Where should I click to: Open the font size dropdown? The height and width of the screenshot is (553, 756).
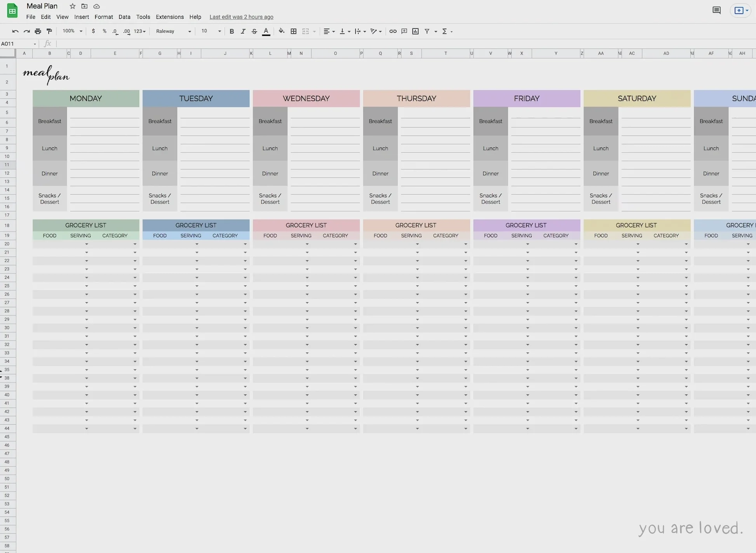point(210,31)
